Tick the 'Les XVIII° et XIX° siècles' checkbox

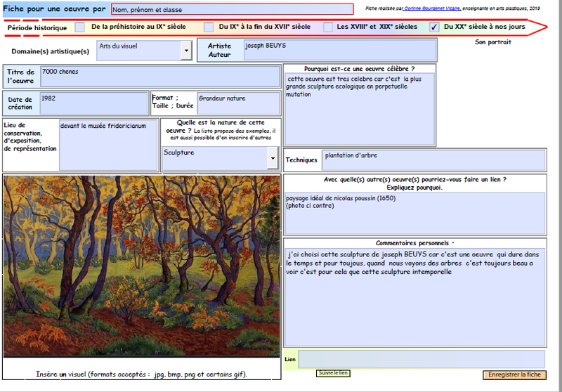[328, 27]
